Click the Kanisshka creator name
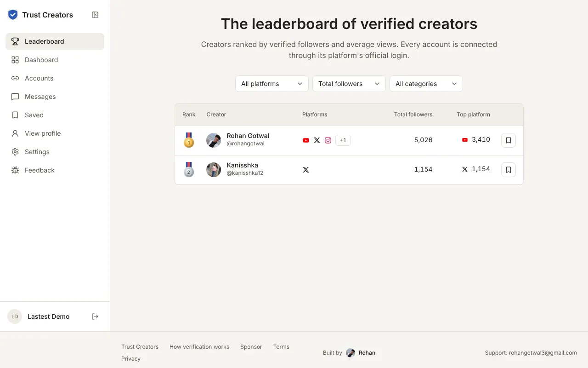Viewport: 588px width, 368px height. click(243, 165)
